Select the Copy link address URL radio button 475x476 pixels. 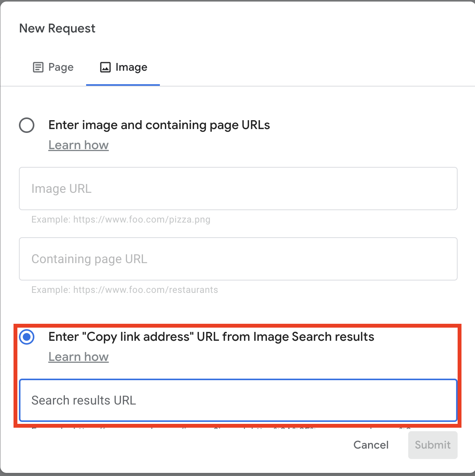click(x=27, y=337)
